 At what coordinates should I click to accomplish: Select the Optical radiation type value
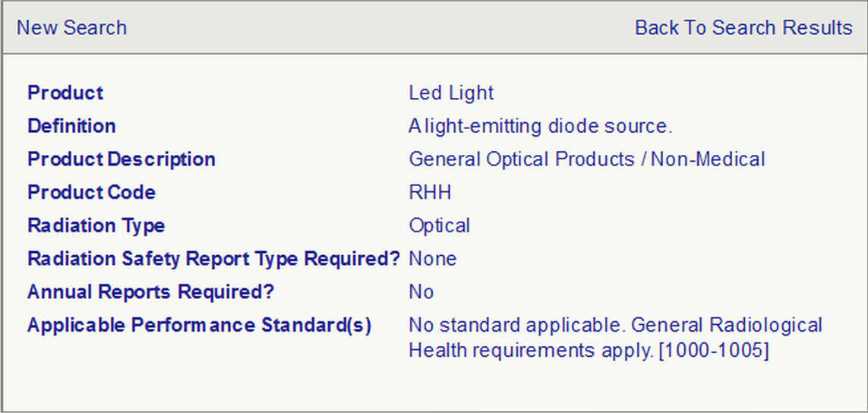point(439,226)
